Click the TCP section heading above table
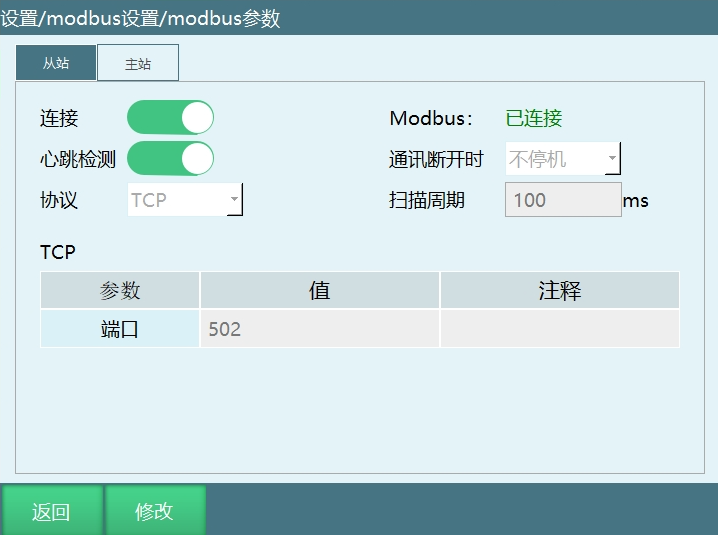718x535 pixels. click(x=58, y=252)
